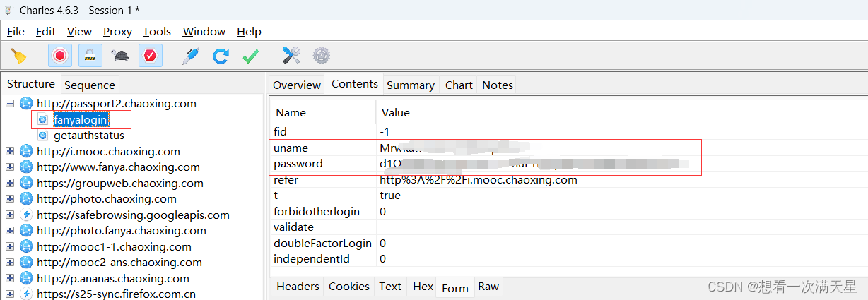Select the fid parameter row
868x300 pixels.
pos(568,131)
